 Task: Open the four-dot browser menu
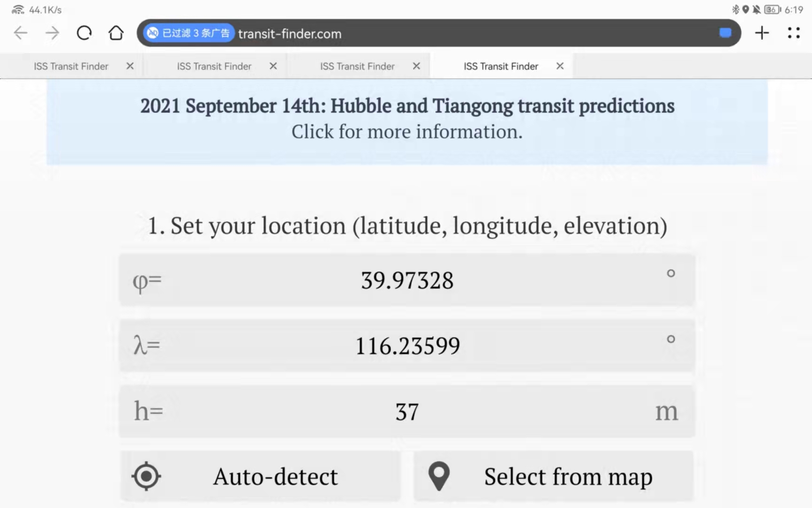point(794,33)
